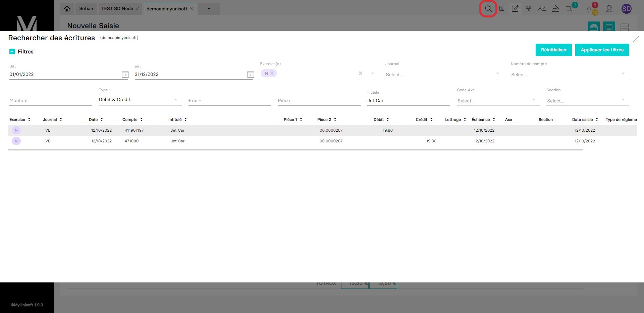Open calendar picker for the au date
The height and width of the screenshot is (313, 644).
[251, 75]
